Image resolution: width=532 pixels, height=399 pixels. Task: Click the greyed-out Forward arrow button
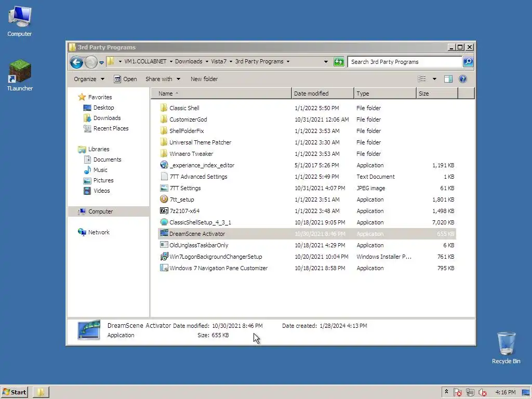click(91, 62)
